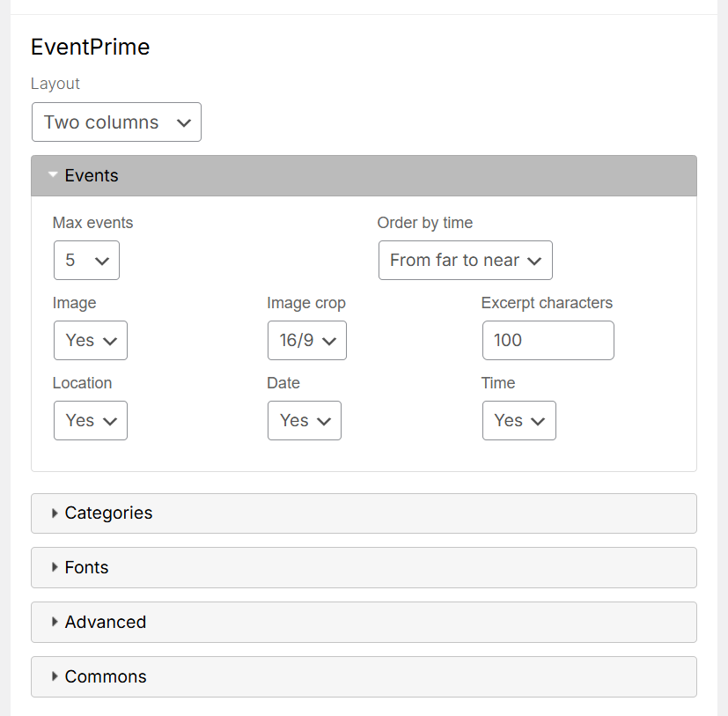Image resolution: width=728 pixels, height=716 pixels.
Task: Toggle the Location Yes/No selector
Action: tap(91, 420)
